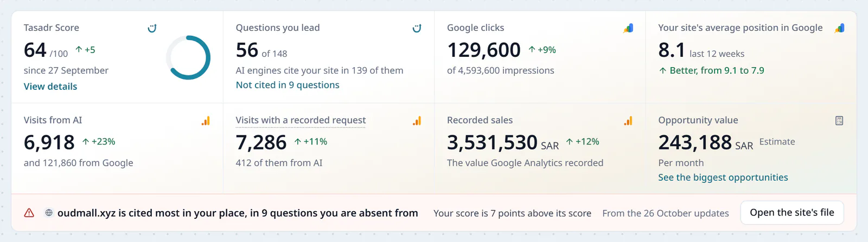Click the up arrow next to +5
Image resolution: width=868 pixels, height=242 pixels.
pos(79,49)
